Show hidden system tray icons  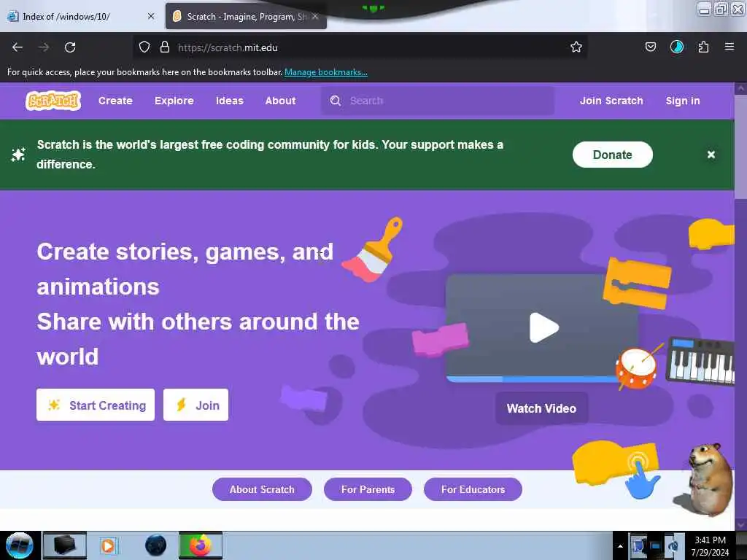click(x=620, y=546)
